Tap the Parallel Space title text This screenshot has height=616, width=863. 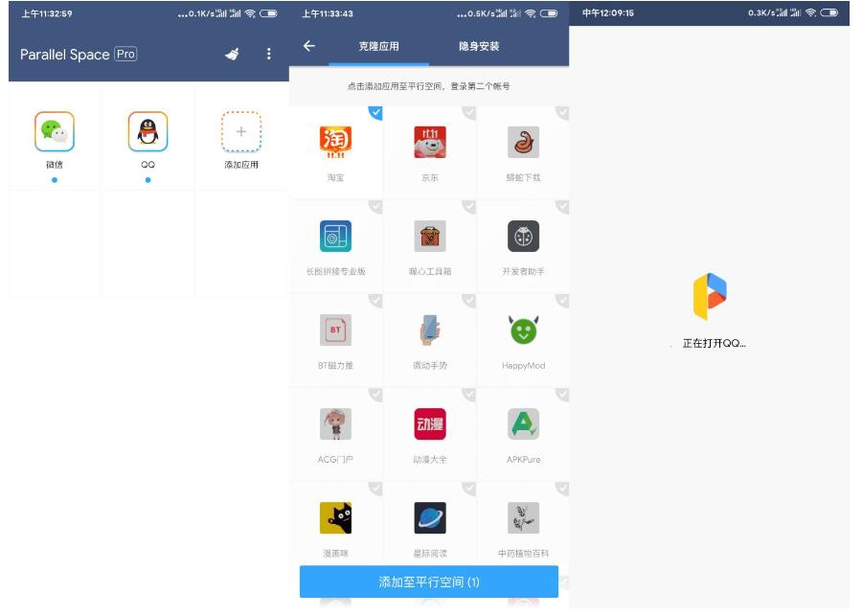click(64, 55)
